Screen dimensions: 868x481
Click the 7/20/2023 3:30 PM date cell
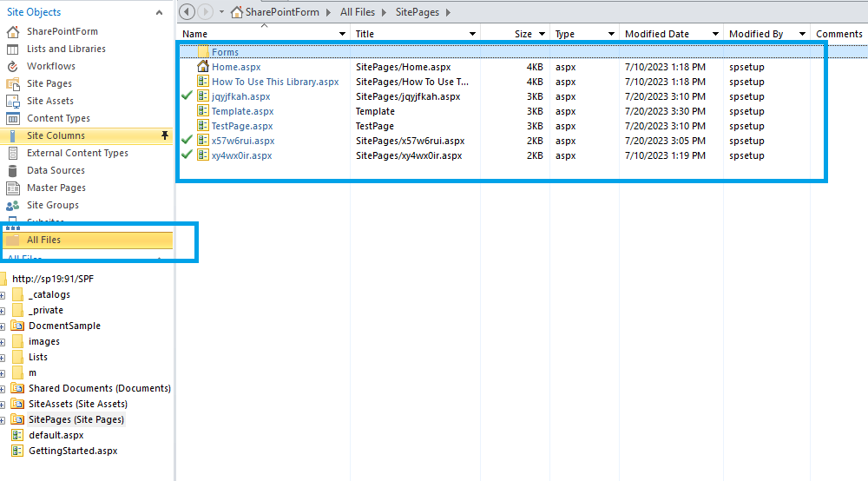click(665, 111)
